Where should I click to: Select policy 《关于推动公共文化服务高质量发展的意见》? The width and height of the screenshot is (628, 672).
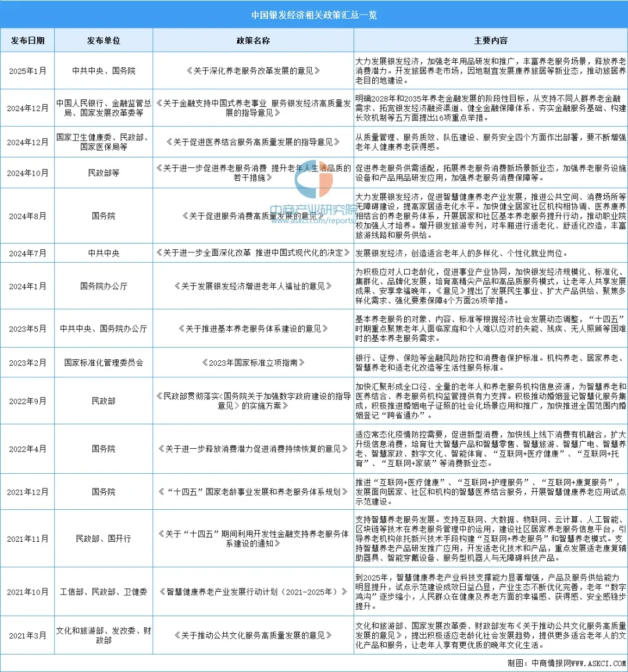tap(253, 635)
